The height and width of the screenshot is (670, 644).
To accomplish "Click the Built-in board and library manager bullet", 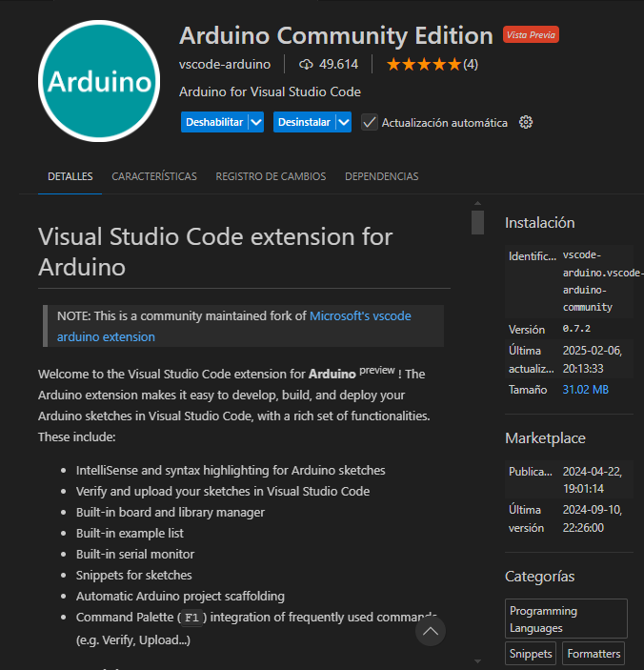I will pos(171,513).
